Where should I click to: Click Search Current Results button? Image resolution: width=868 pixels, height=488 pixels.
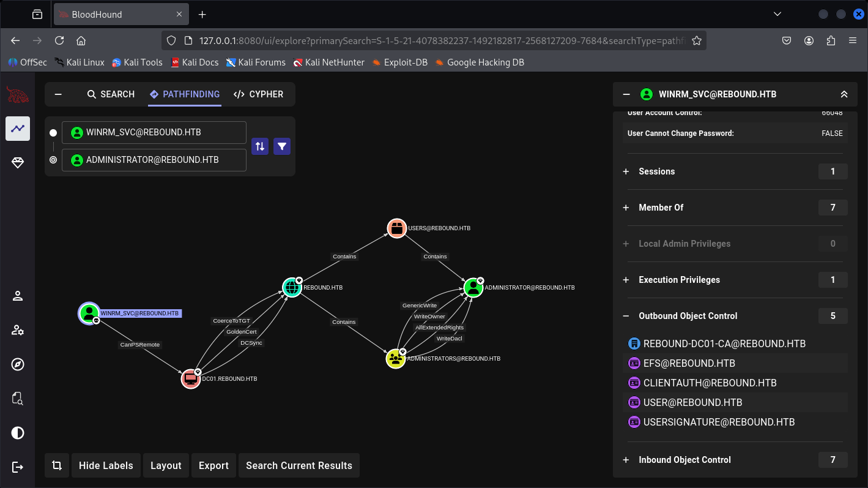[x=299, y=465]
